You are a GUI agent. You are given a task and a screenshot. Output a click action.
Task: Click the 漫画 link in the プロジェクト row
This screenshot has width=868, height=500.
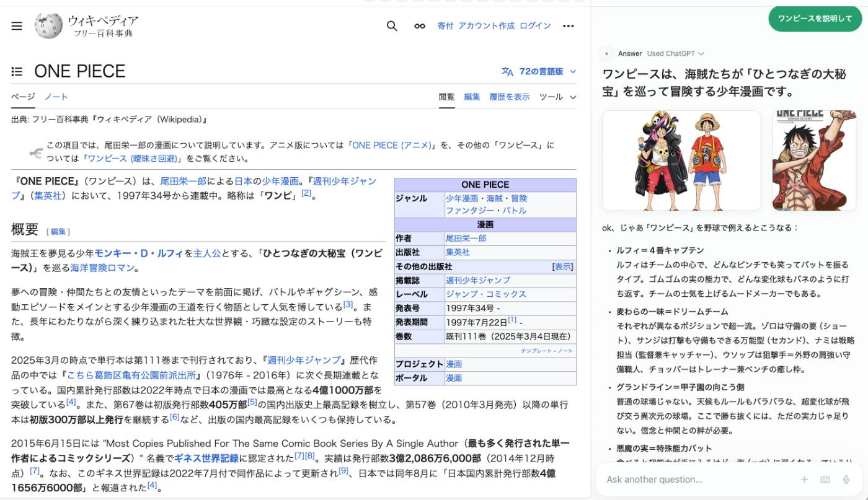[x=454, y=364]
